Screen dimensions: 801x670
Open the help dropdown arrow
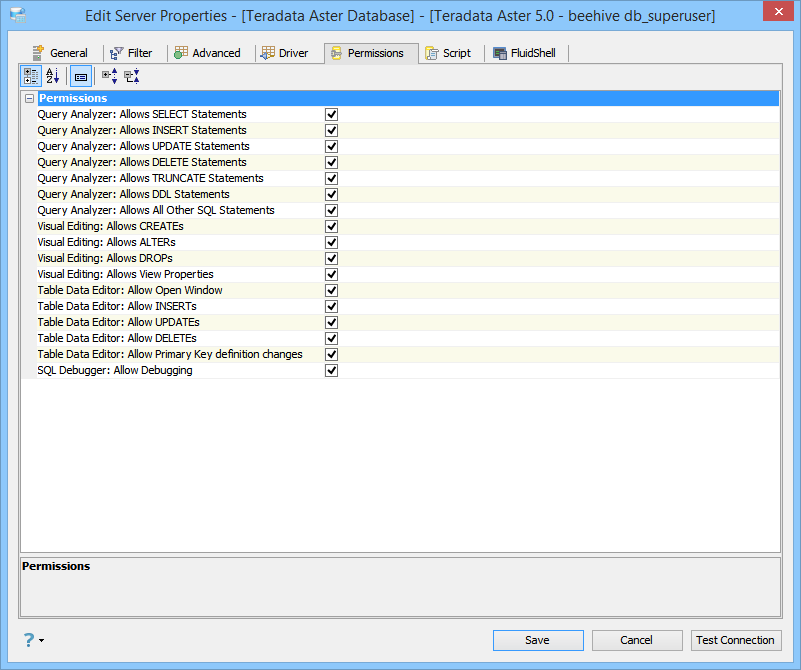[x=41, y=640]
